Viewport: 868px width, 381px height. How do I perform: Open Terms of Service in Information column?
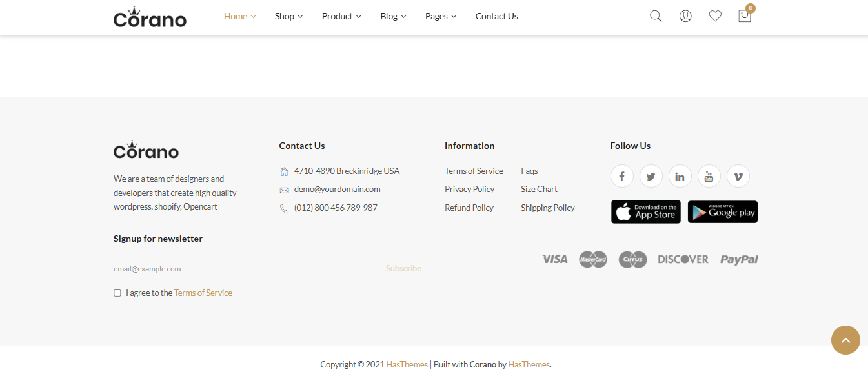(x=474, y=171)
